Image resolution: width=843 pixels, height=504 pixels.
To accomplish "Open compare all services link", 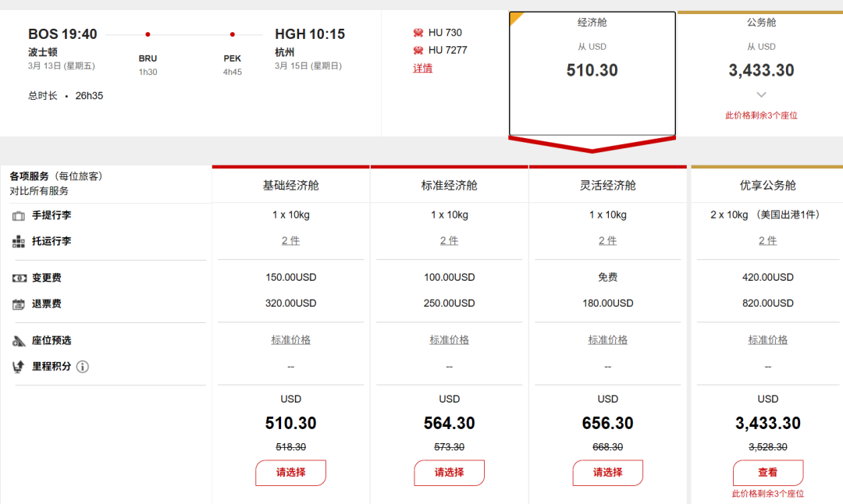I will (x=39, y=191).
